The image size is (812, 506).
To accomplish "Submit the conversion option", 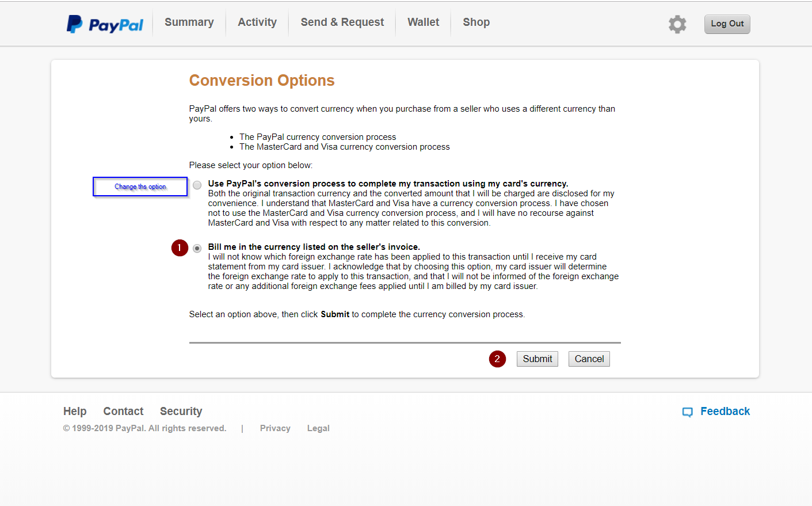I will [x=537, y=359].
